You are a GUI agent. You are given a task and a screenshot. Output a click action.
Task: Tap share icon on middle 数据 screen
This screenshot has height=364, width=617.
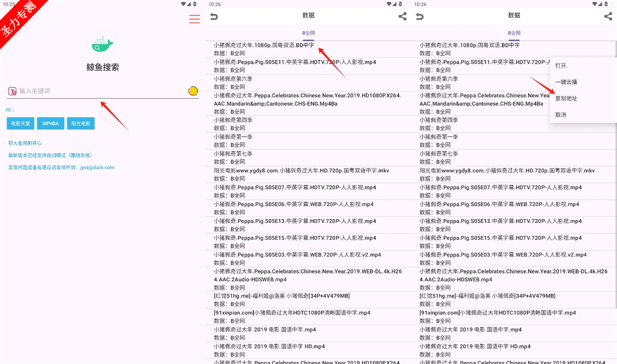point(402,16)
